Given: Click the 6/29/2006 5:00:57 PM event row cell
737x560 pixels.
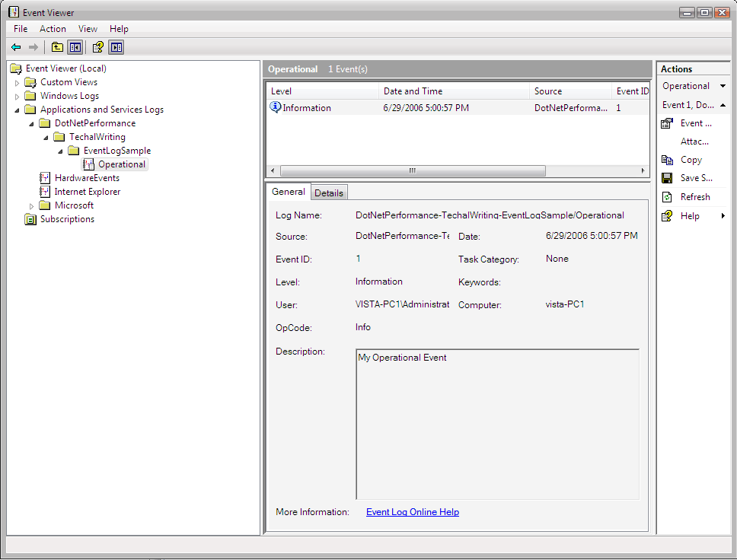Looking at the screenshot, I should [x=426, y=107].
